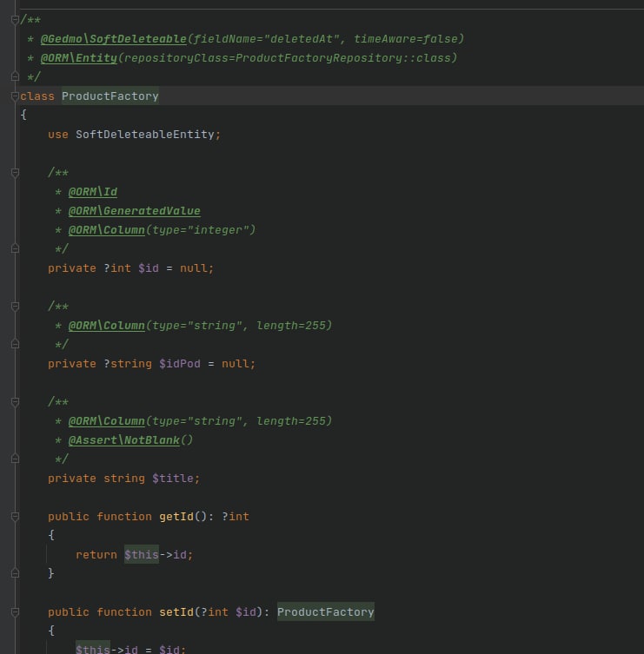This screenshot has width=644, height=654.
Task: Fold the $idPod property docblock
Action: pos(15,307)
